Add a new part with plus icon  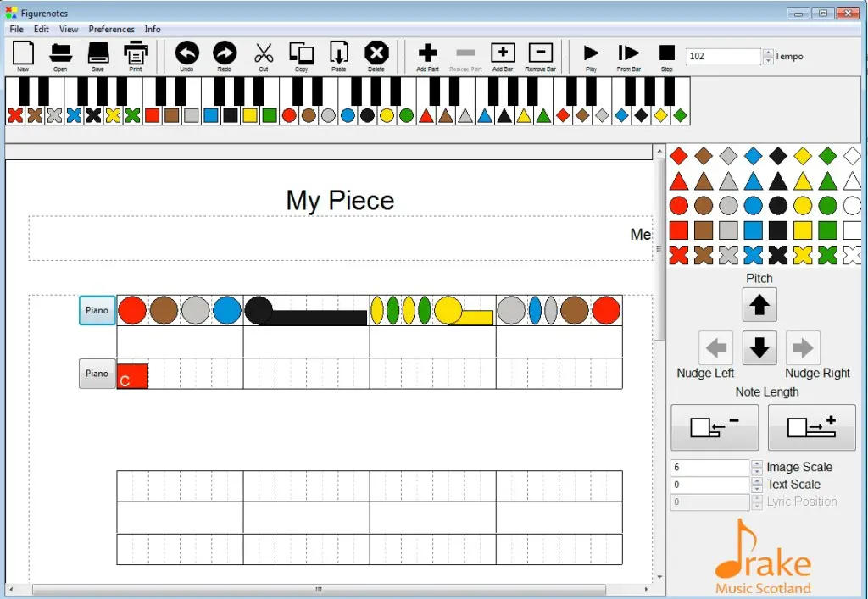coord(428,53)
